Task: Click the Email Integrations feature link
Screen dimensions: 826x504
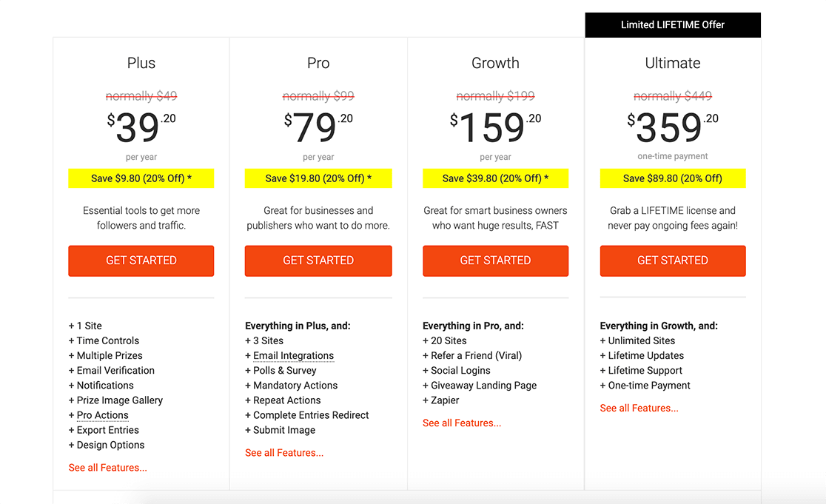Action: (293, 356)
